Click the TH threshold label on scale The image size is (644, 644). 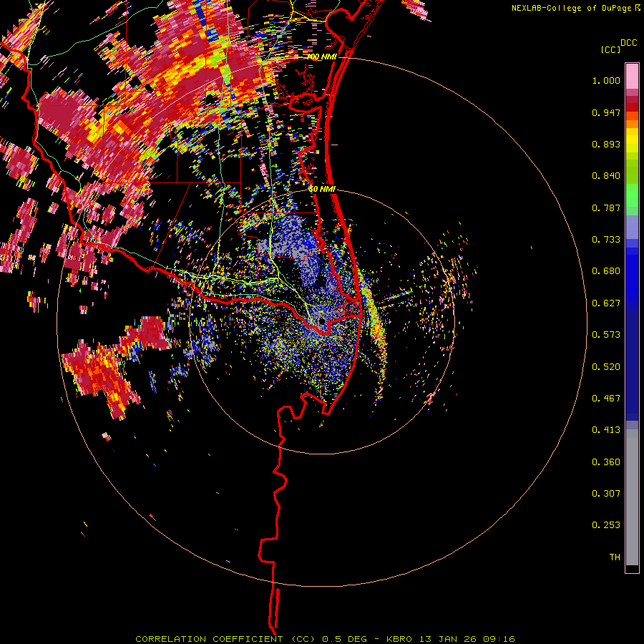coord(615,557)
